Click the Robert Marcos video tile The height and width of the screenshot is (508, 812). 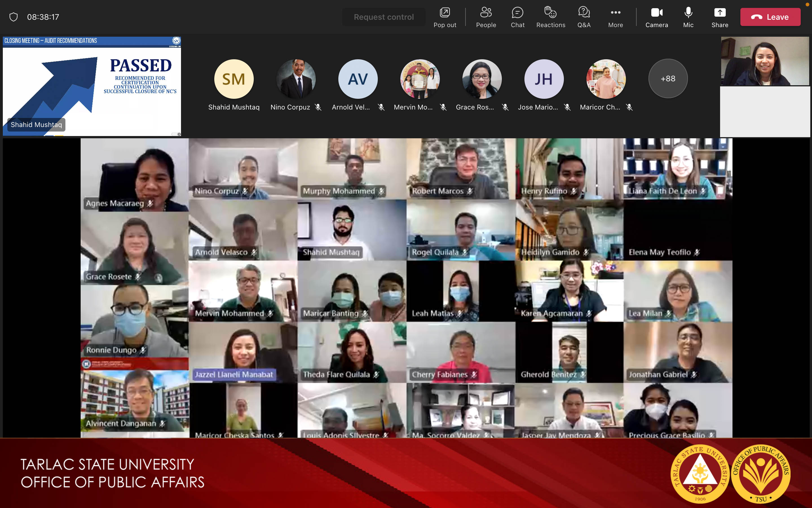(461, 169)
